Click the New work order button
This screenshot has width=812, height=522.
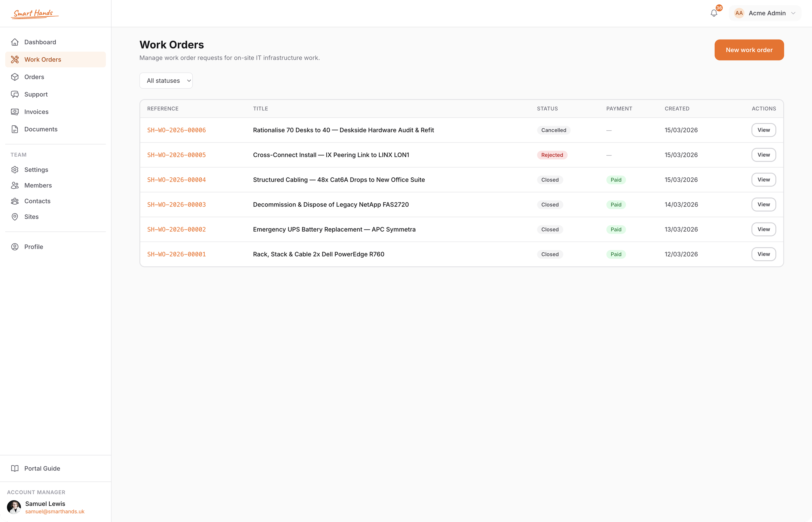click(749, 50)
